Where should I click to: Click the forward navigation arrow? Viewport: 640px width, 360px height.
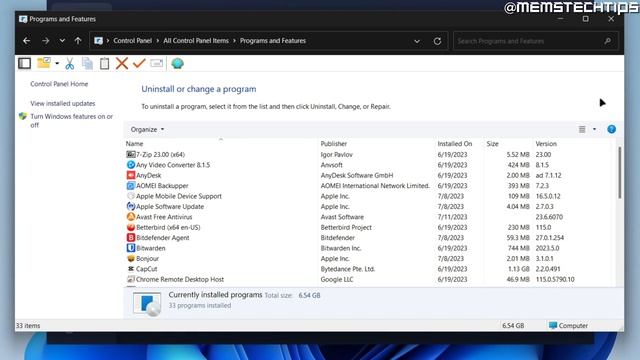(x=45, y=41)
